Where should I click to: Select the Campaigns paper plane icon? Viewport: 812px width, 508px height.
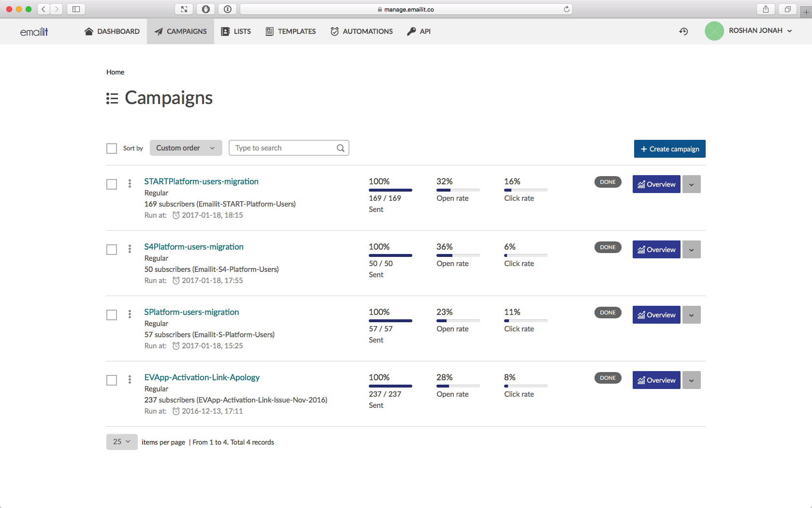[158, 31]
